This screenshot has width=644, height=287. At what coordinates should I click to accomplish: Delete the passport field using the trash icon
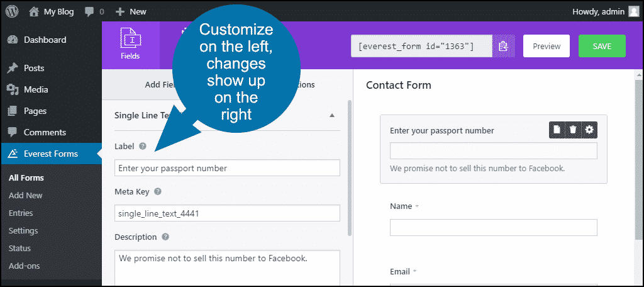click(x=573, y=130)
